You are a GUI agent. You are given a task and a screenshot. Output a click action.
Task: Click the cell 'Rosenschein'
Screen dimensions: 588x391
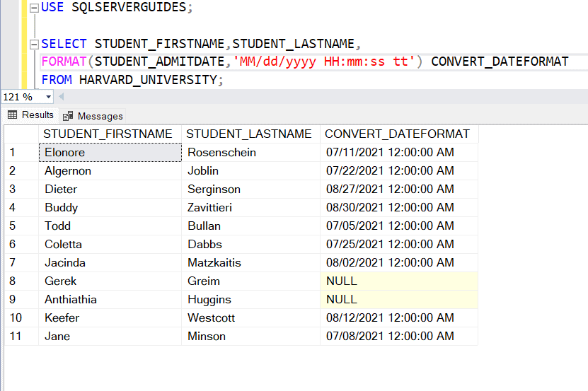click(x=251, y=152)
